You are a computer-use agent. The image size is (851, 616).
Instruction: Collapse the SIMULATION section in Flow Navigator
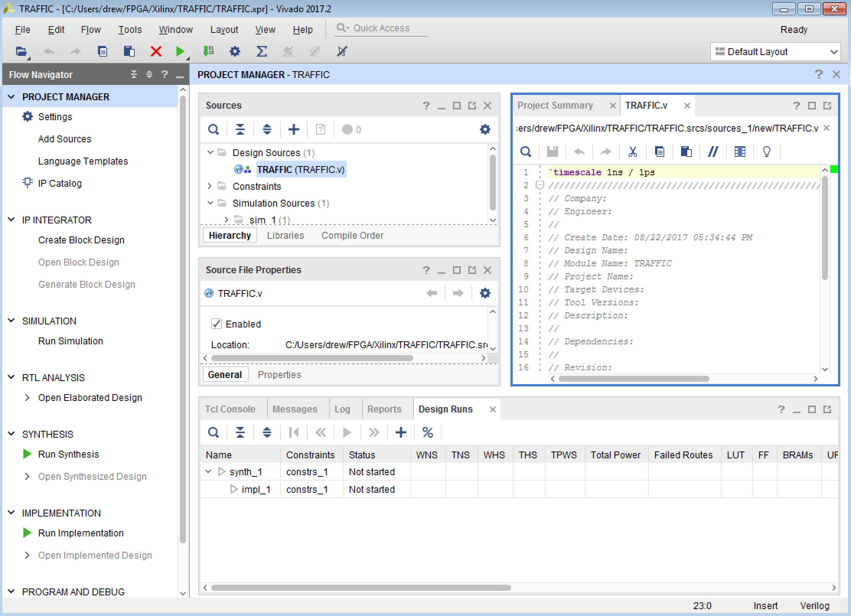coord(11,321)
